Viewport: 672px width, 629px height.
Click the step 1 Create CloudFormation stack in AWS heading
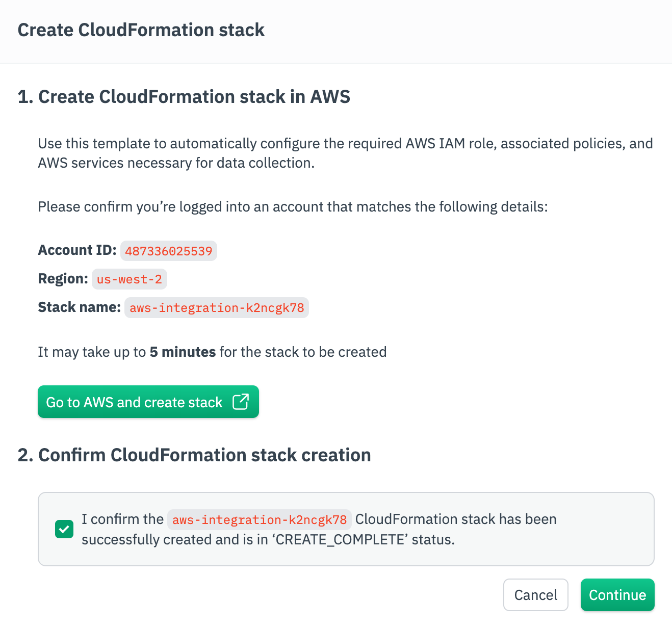pyautogui.click(x=184, y=97)
